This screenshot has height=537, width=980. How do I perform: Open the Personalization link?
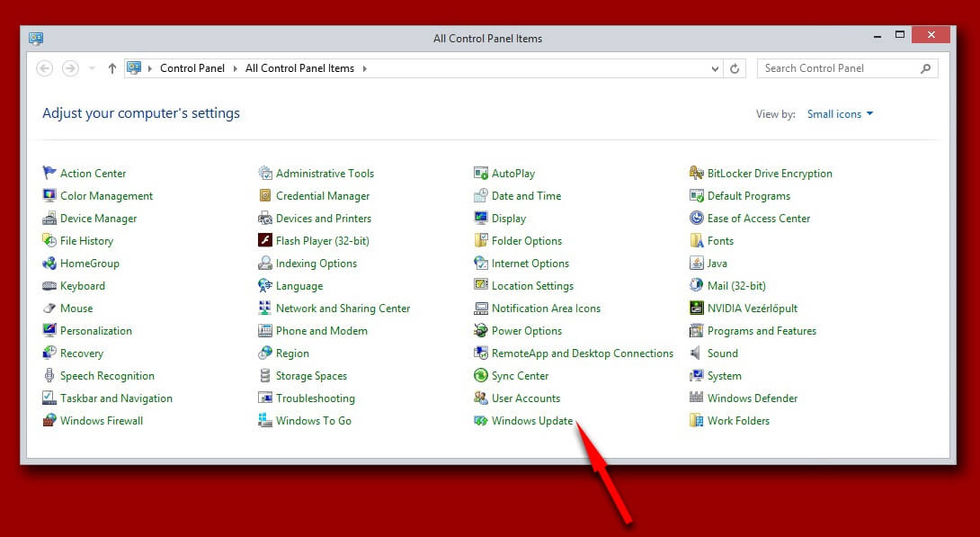click(x=95, y=331)
